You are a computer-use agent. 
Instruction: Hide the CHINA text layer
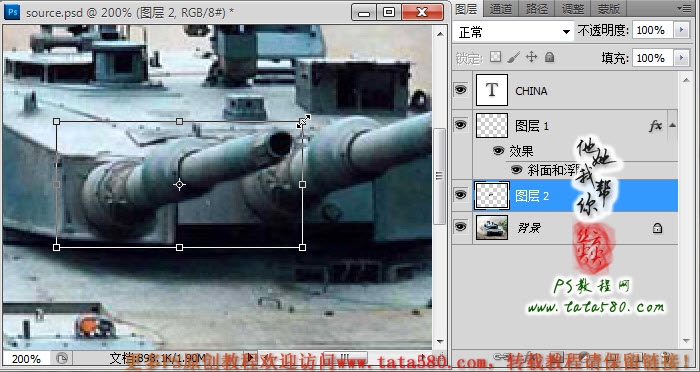click(461, 90)
